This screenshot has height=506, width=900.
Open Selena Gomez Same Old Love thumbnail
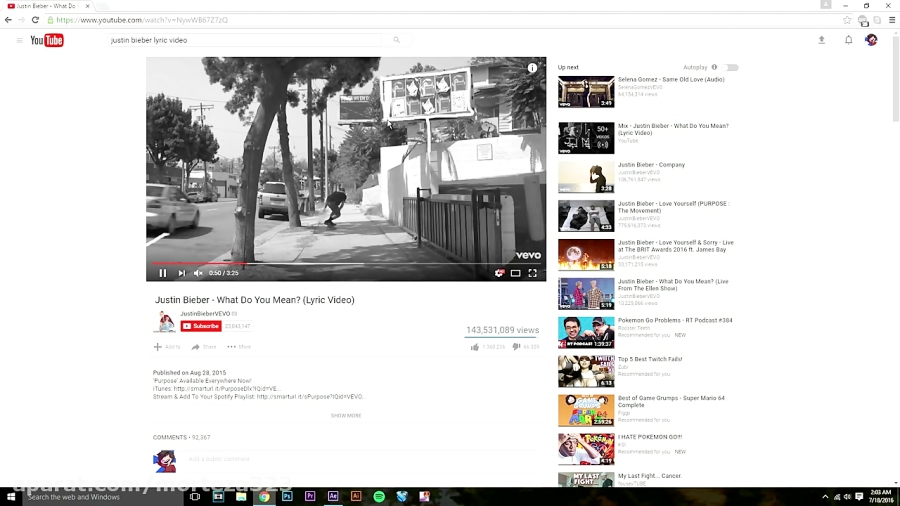pos(586,92)
